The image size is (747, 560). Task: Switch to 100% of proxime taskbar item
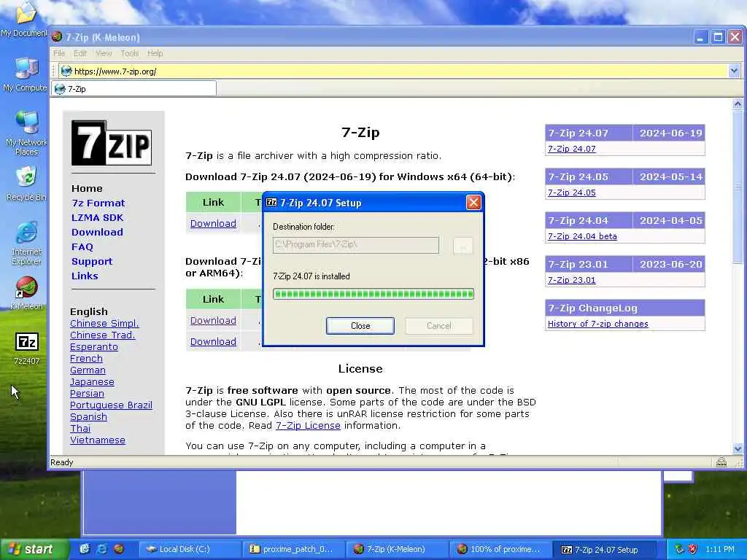[500, 549]
